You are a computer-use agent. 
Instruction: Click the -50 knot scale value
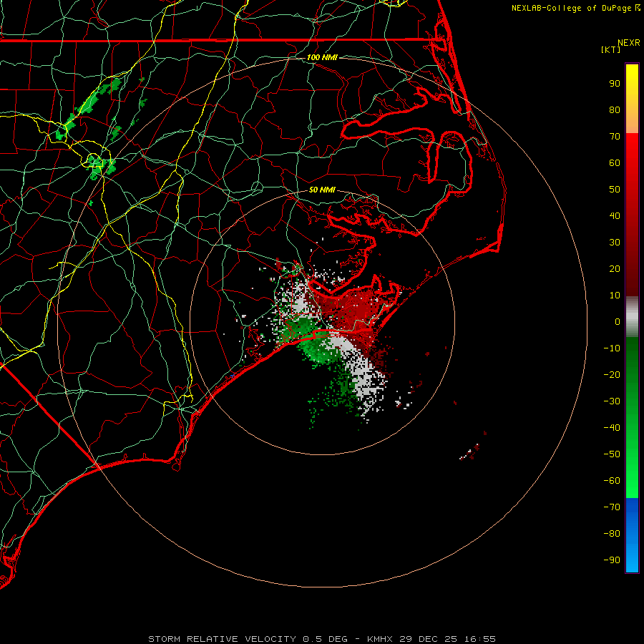coord(612,454)
